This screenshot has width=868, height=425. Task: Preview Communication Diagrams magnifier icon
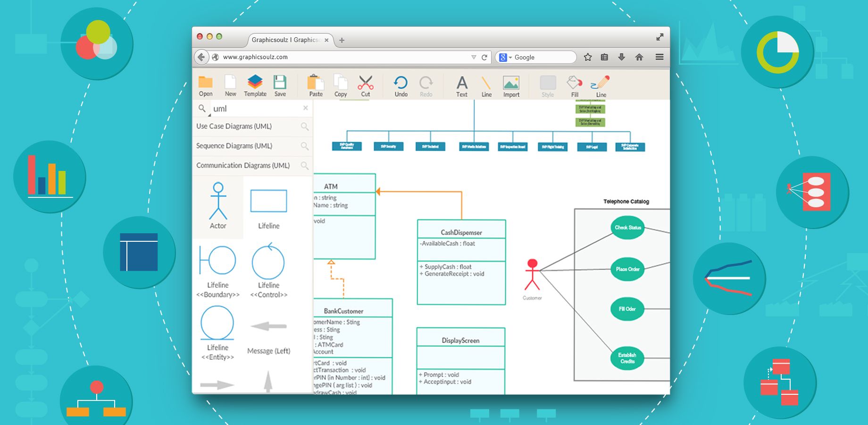click(305, 165)
